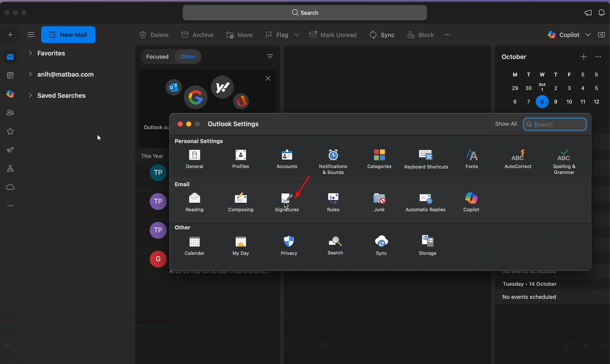610x364 pixels.
Task: Open Keyboard Shortcuts preferences
Action: [x=426, y=159]
